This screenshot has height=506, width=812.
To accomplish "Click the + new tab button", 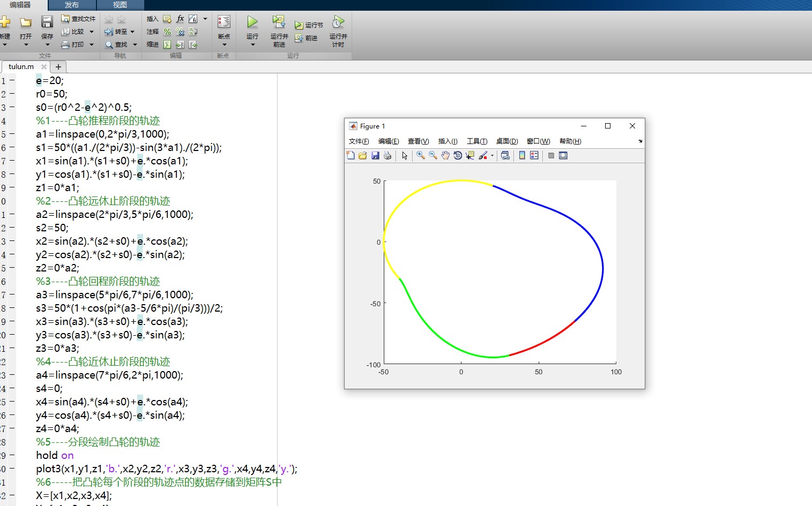I will [58, 67].
